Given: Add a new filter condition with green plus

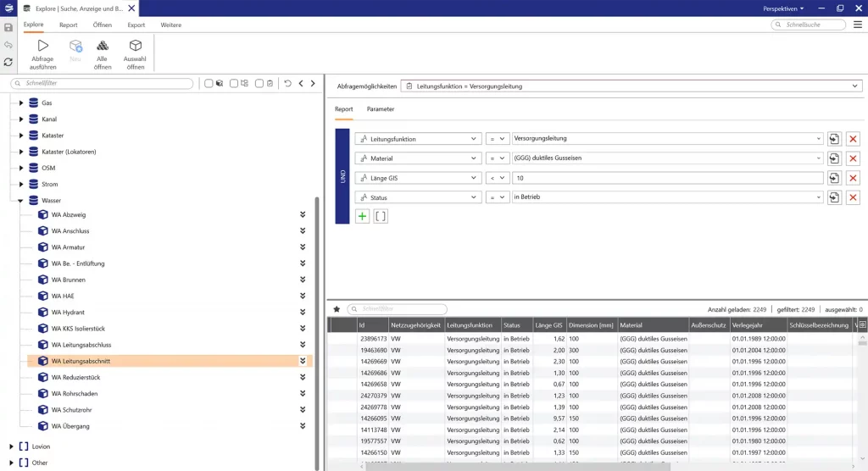Looking at the screenshot, I should pos(362,217).
